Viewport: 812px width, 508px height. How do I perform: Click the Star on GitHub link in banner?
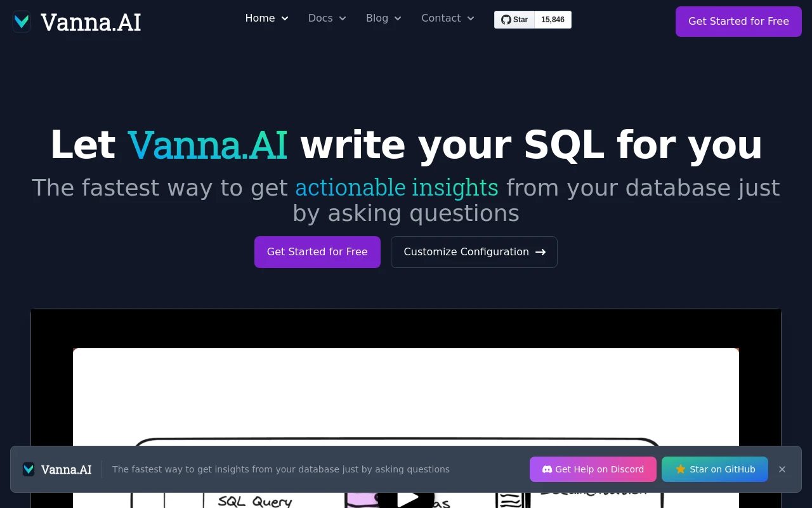[715, 469]
